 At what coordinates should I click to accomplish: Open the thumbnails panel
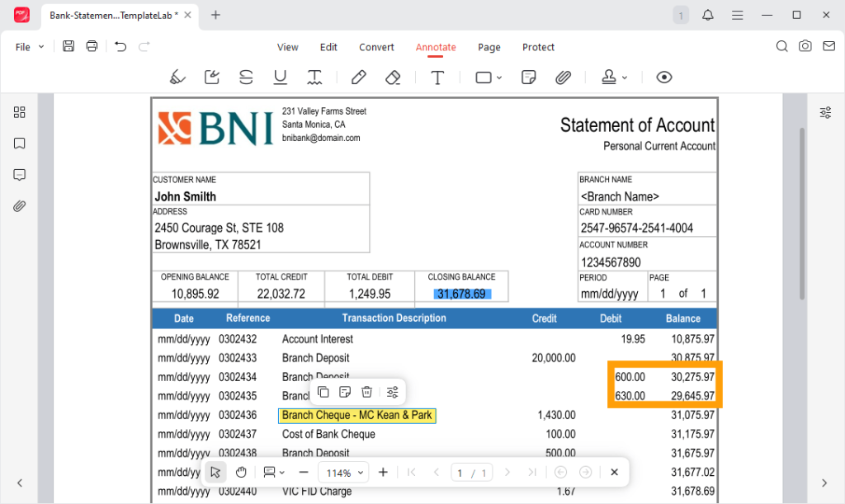20,112
